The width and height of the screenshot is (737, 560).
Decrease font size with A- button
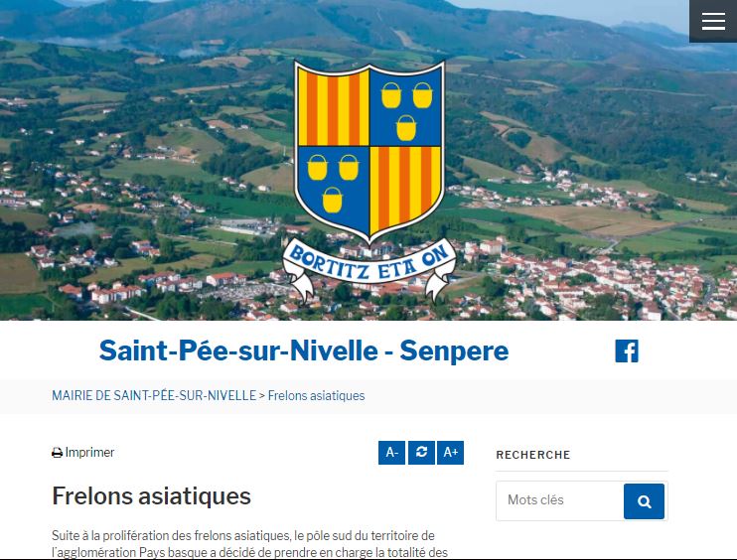391,452
